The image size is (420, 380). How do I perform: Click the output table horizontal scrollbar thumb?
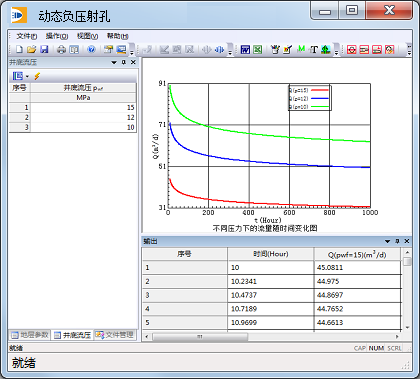pos(200,337)
